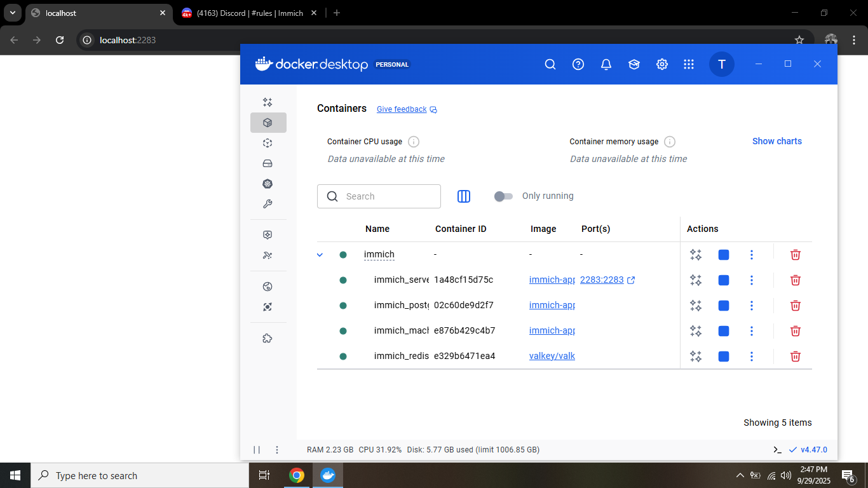Open Chrome's tab search dropdown arrow

[12, 13]
